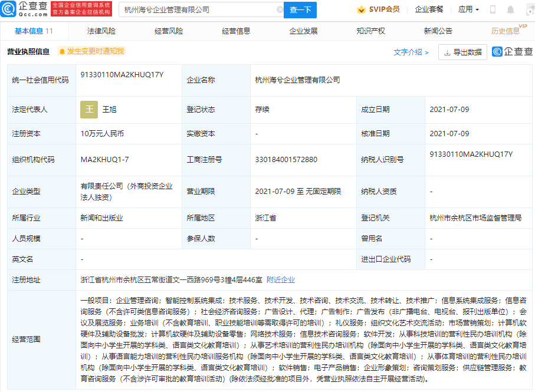Click the Qcc.com logo at top left
535x392 pixels.
(25, 9)
